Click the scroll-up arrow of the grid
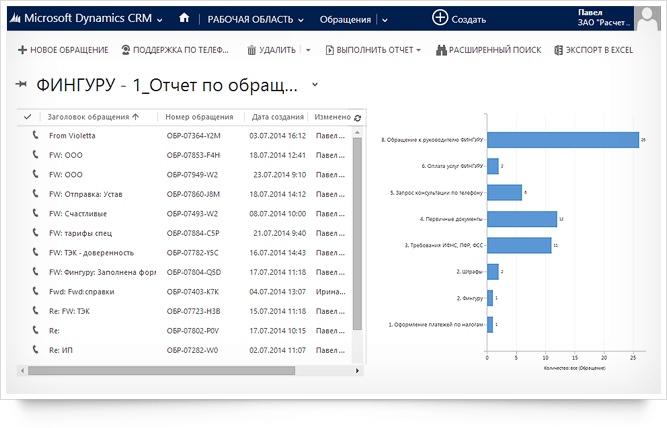The height and width of the screenshot is (428, 667). [x=358, y=133]
